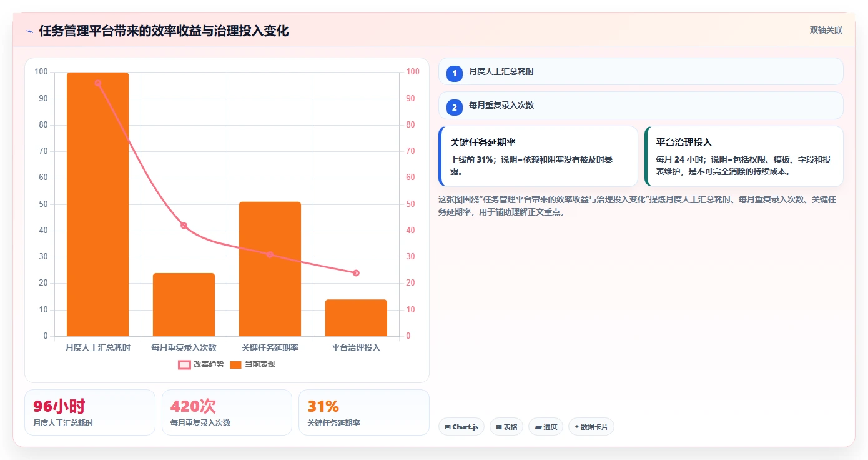Click the chart title 任务管理平台带来的效率收益与治理投入变化
Image resolution: width=868 pixels, height=460 pixels.
click(x=164, y=31)
